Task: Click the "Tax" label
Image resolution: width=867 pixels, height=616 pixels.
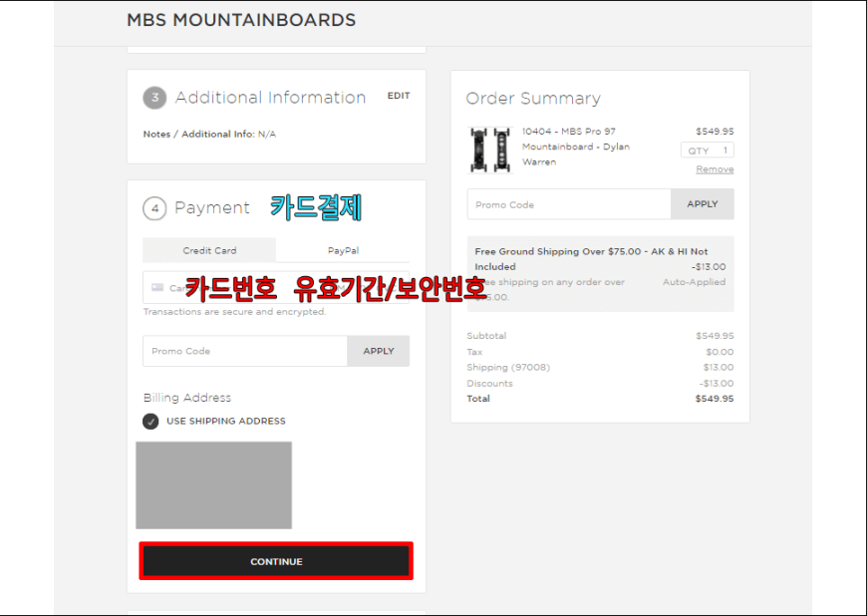Action: [x=474, y=352]
